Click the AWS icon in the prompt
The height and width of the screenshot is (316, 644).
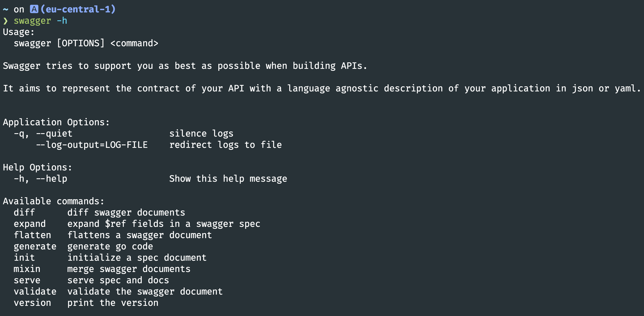pyautogui.click(x=34, y=9)
